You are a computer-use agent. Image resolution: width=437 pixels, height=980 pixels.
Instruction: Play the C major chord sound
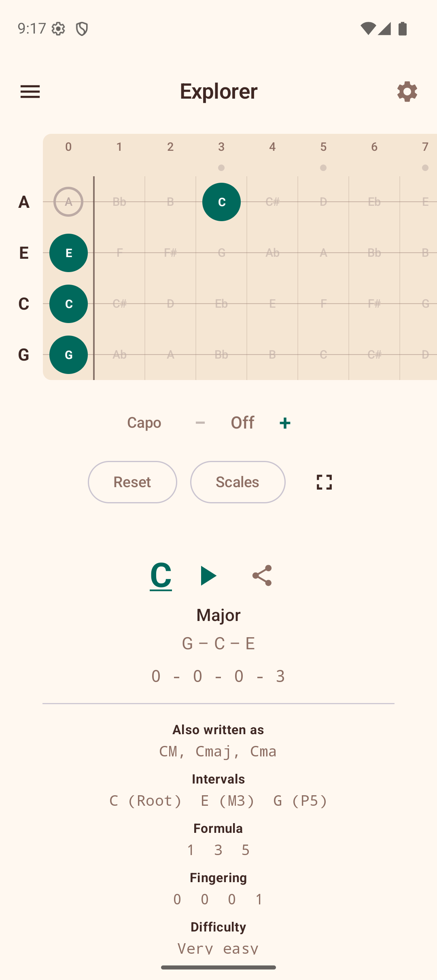pyautogui.click(x=208, y=576)
